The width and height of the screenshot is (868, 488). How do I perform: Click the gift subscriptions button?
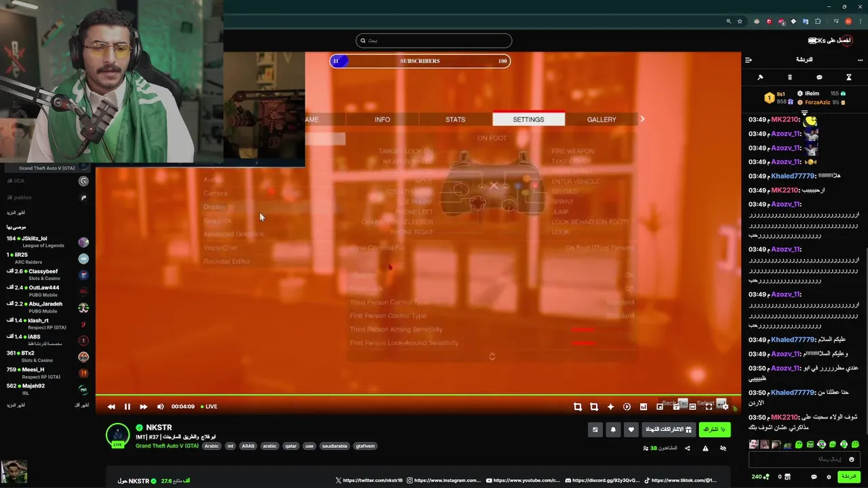[669, 430]
